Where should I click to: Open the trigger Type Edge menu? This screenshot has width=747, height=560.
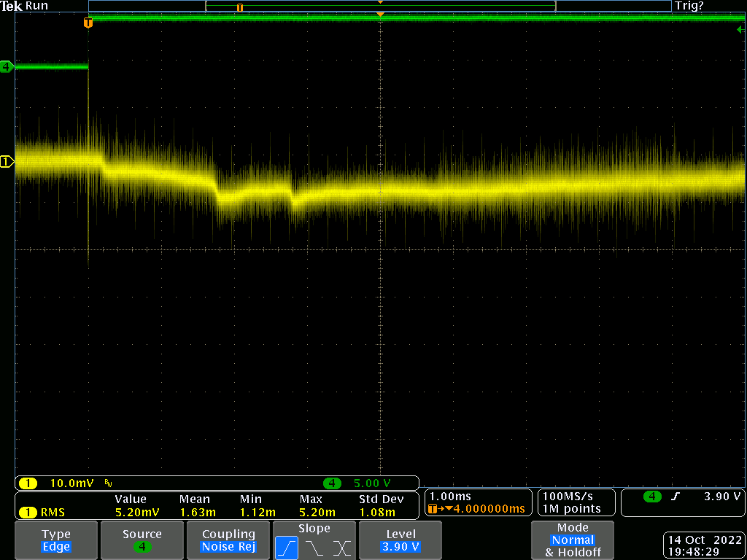coord(56,540)
